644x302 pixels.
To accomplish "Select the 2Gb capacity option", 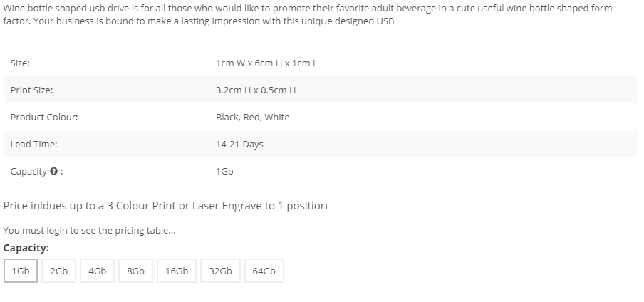I will pyautogui.click(x=58, y=271).
